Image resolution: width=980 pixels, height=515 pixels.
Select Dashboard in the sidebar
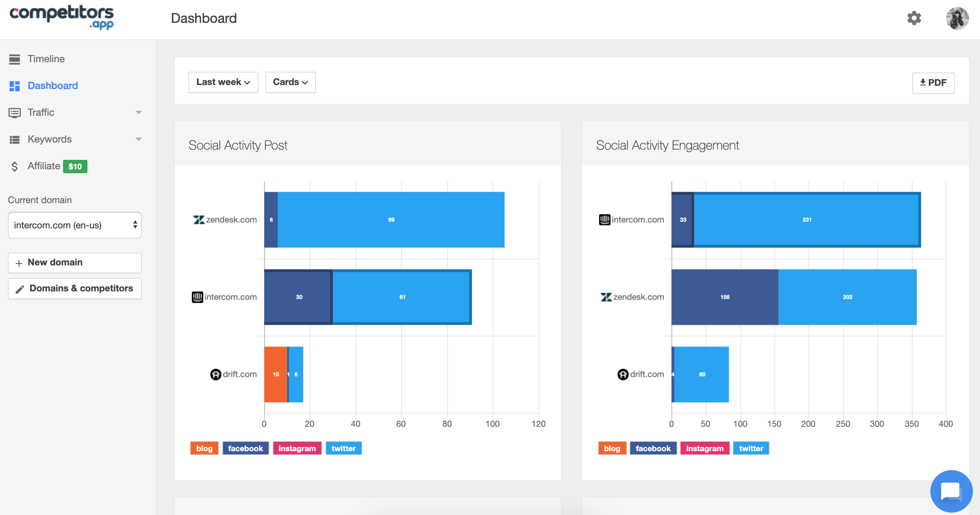coord(52,85)
